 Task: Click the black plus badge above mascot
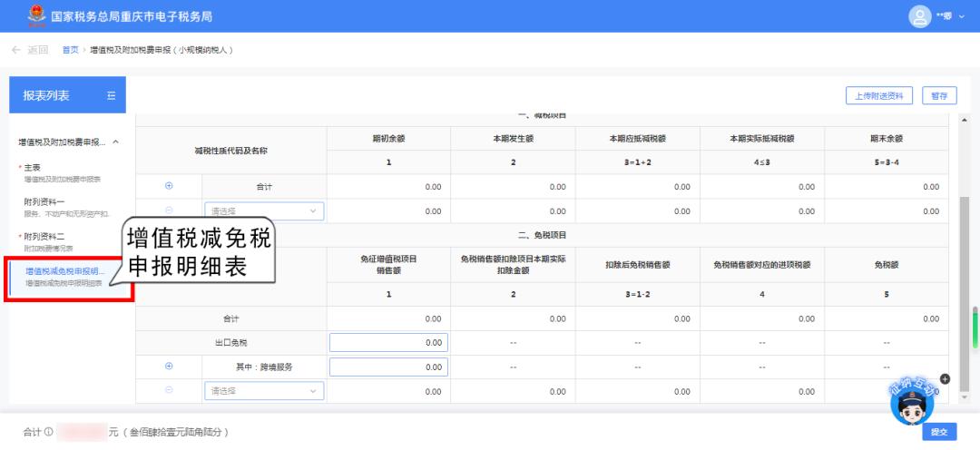[x=945, y=378]
